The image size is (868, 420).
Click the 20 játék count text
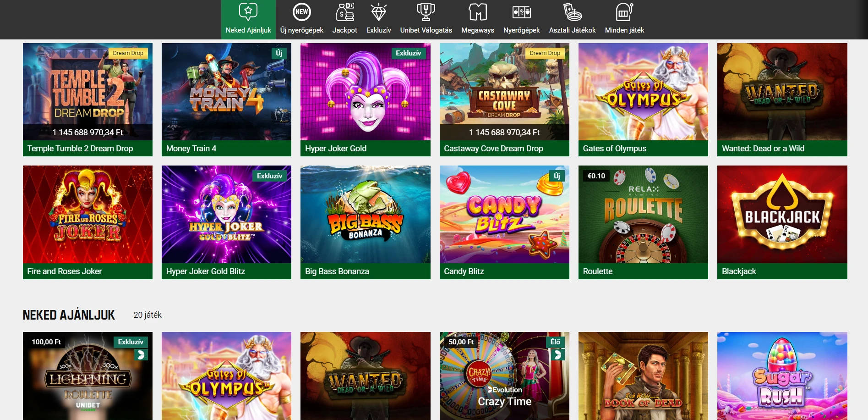tap(147, 315)
